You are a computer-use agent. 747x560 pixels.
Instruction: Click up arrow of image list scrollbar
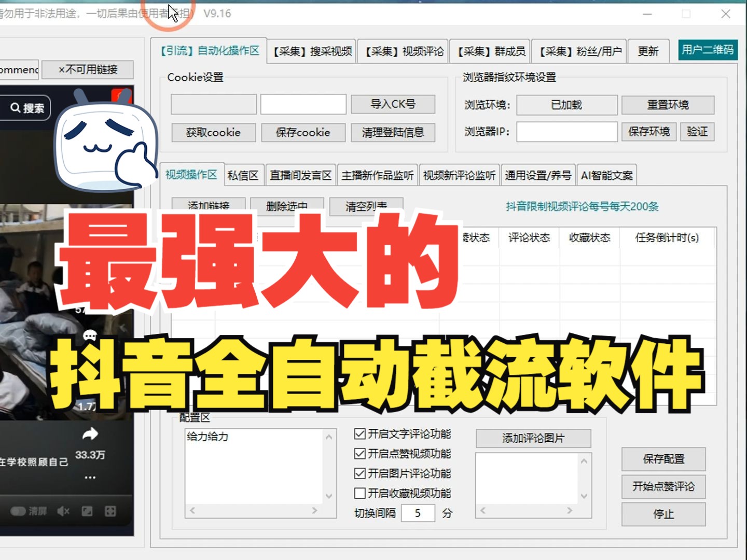click(x=584, y=460)
